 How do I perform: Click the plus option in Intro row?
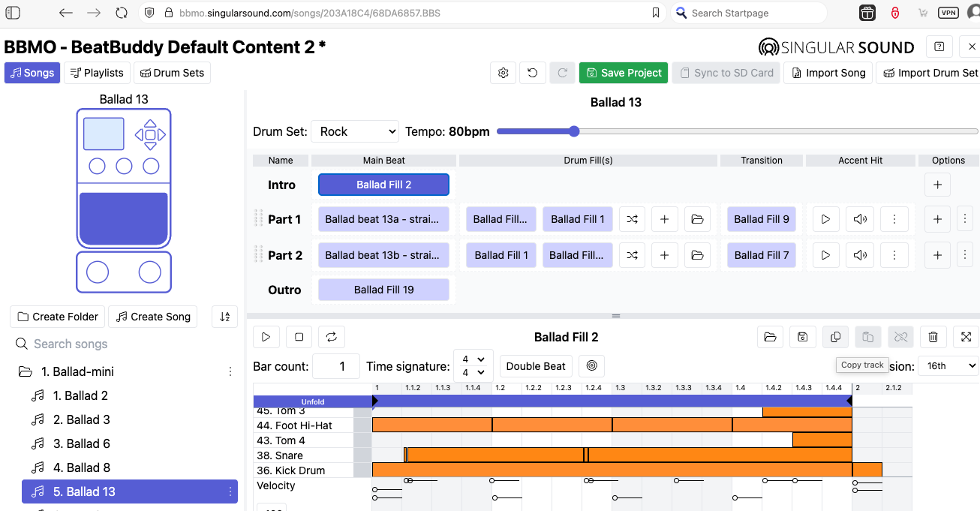[x=937, y=185]
